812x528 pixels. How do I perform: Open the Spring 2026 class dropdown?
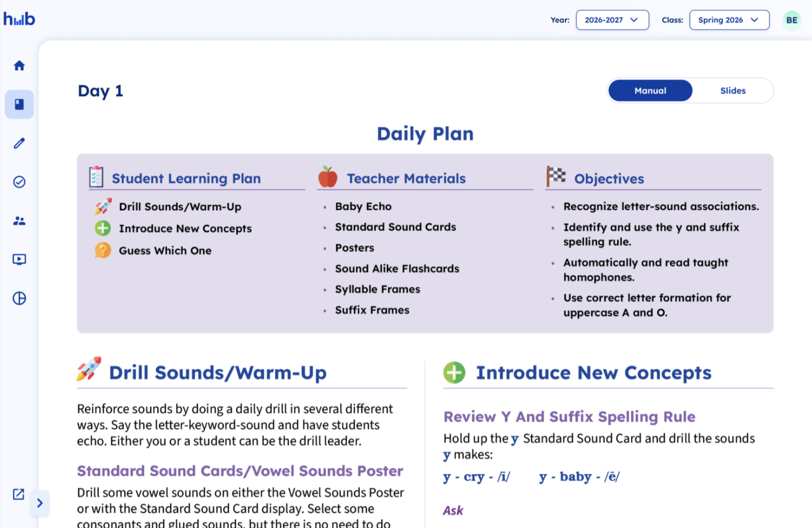(729, 20)
